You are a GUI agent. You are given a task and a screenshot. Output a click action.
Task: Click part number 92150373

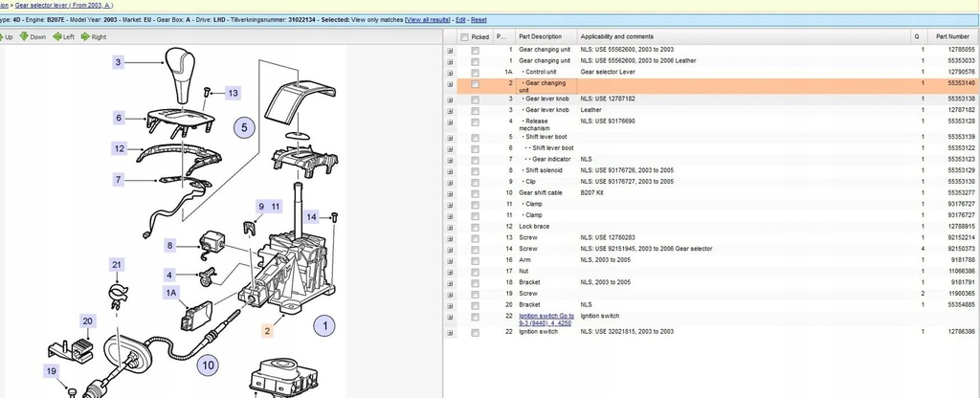(961, 249)
